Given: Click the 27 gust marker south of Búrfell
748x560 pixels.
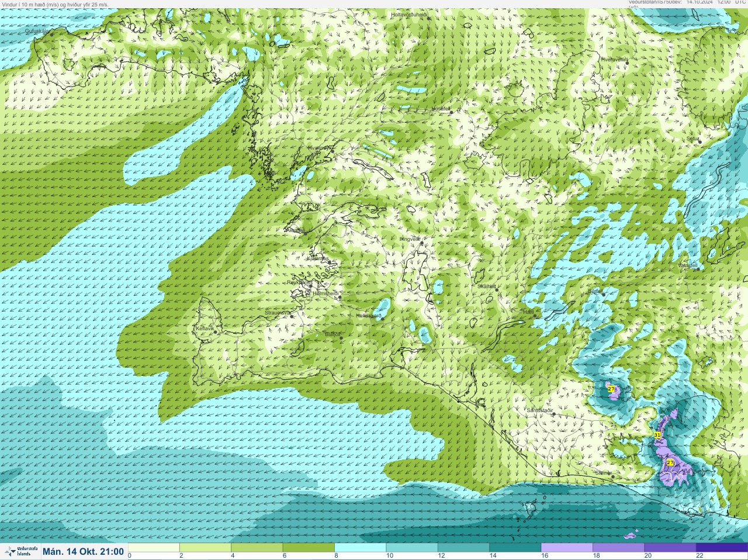Looking at the screenshot, I should coord(611,389).
